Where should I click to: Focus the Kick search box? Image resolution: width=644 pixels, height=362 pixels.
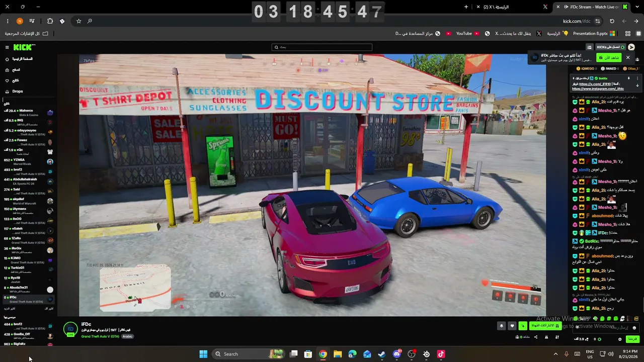(322, 47)
